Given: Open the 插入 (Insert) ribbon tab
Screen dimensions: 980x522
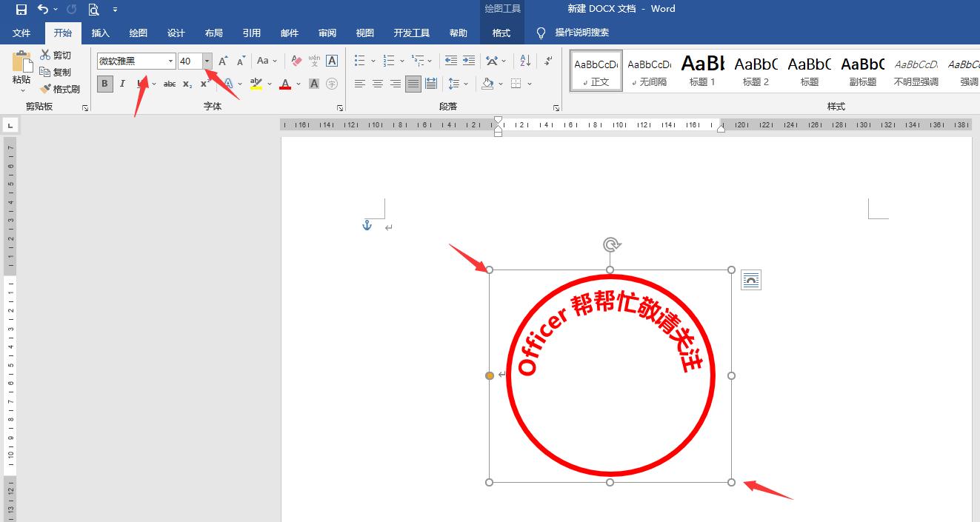Looking at the screenshot, I should pyautogui.click(x=100, y=33).
